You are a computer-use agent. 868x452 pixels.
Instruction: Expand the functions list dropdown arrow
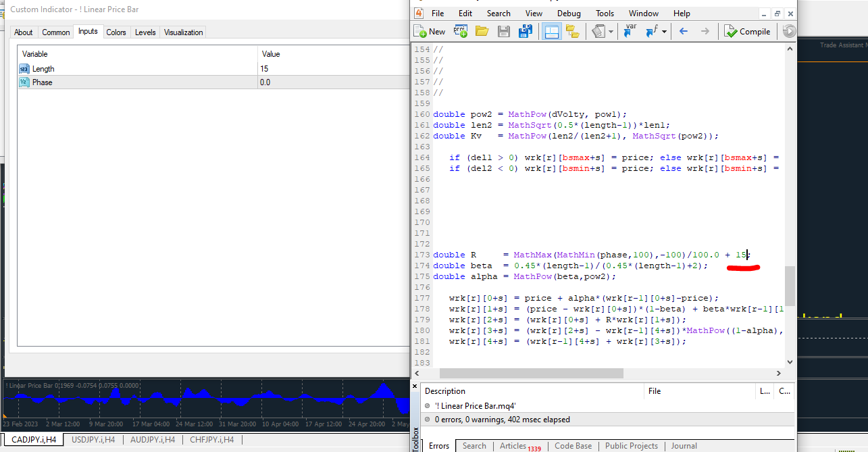(x=664, y=31)
